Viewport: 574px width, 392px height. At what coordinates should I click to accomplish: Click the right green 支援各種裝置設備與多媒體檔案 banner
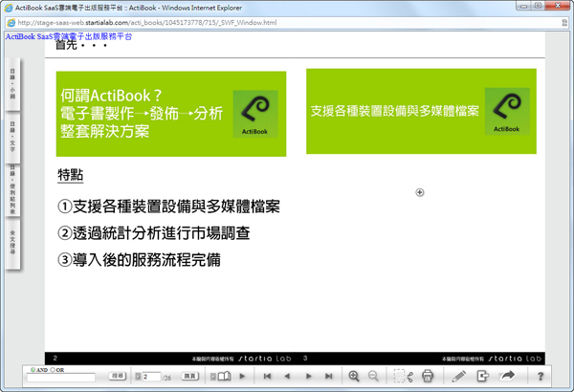click(x=421, y=111)
